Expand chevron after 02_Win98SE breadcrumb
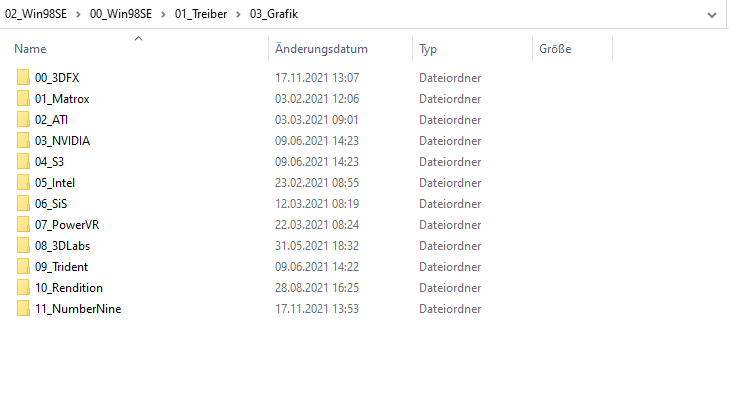 tap(78, 14)
